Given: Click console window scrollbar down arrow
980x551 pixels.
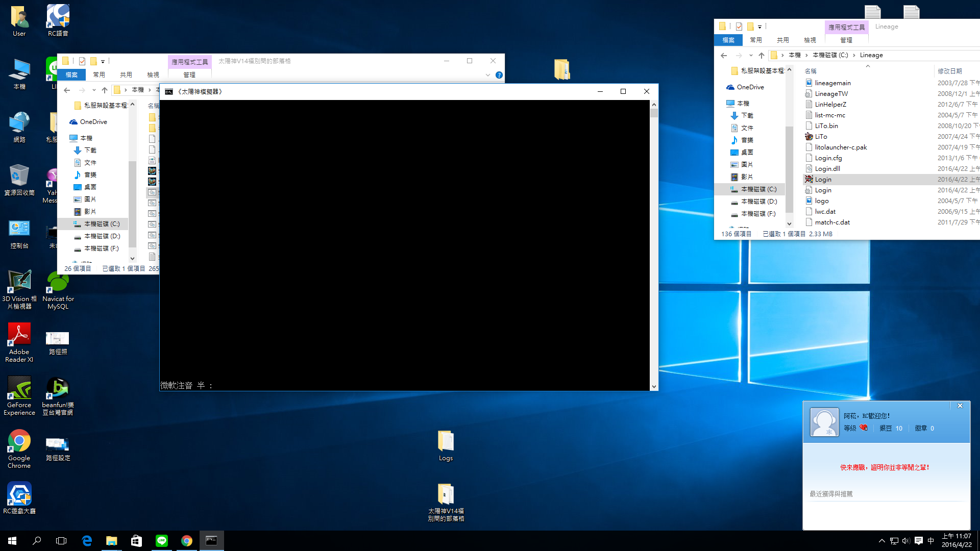Looking at the screenshot, I should click(654, 387).
